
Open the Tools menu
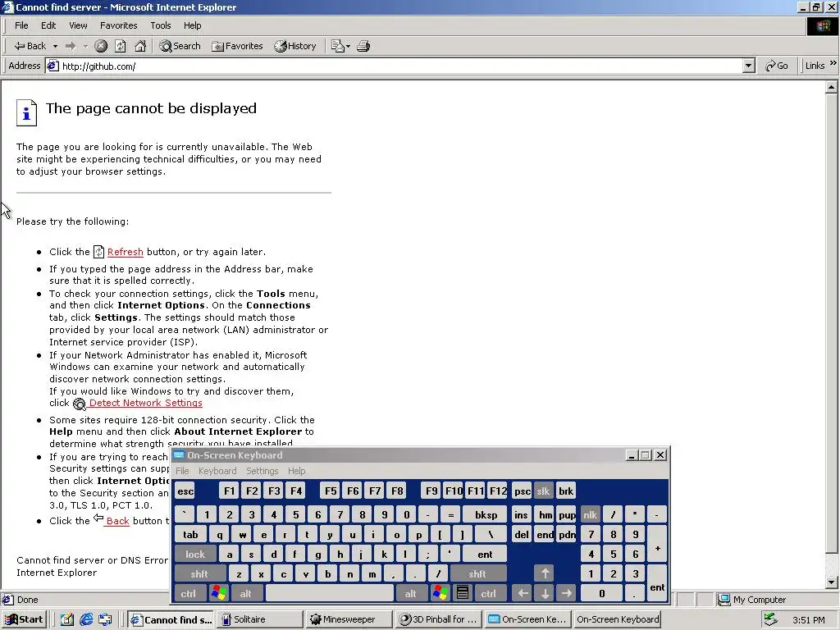(160, 25)
